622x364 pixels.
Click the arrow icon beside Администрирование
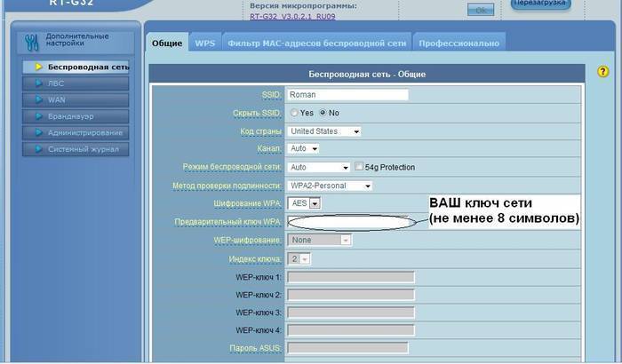pyautogui.click(x=38, y=133)
